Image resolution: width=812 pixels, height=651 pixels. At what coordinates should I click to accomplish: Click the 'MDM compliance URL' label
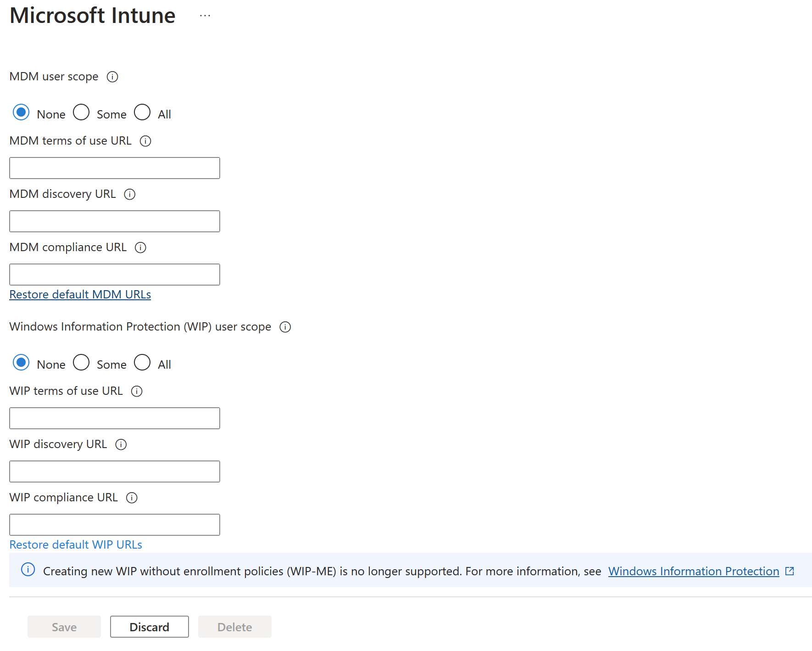[x=68, y=247]
